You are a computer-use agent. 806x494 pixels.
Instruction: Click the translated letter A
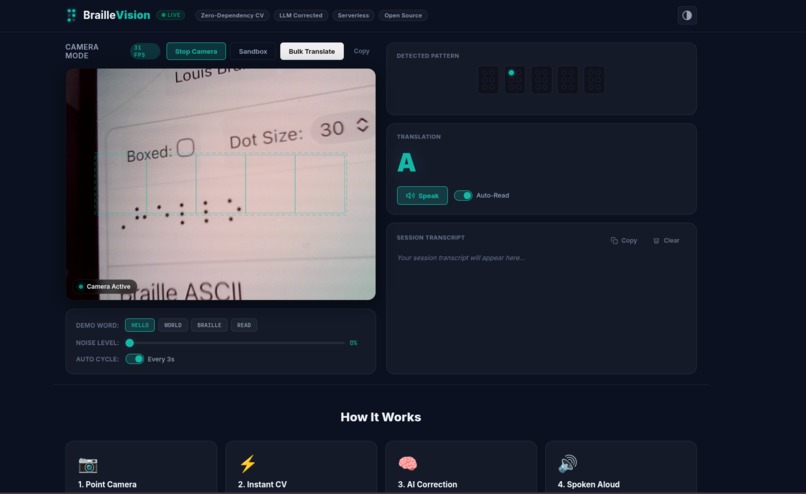point(407,163)
